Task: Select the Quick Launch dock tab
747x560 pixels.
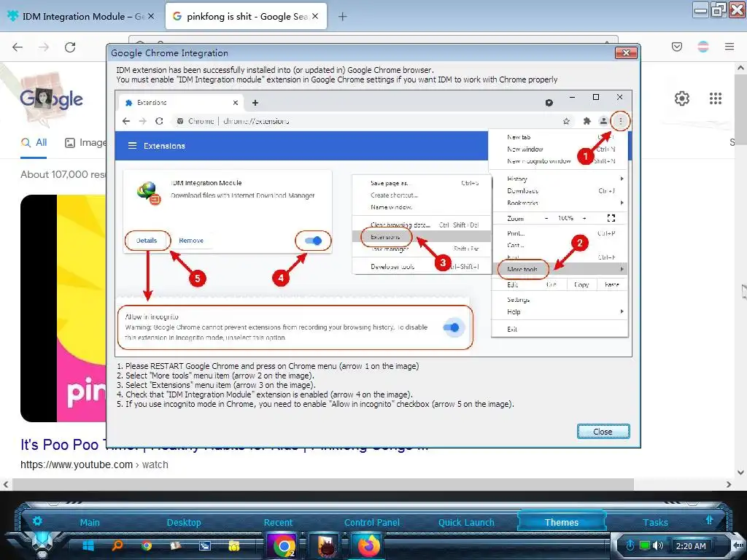Action: click(466, 522)
